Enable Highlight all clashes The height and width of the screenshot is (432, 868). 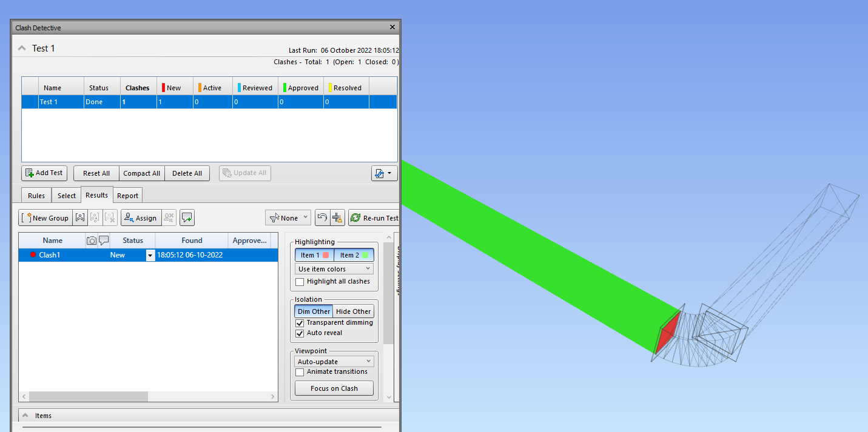pyautogui.click(x=300, y=281)
